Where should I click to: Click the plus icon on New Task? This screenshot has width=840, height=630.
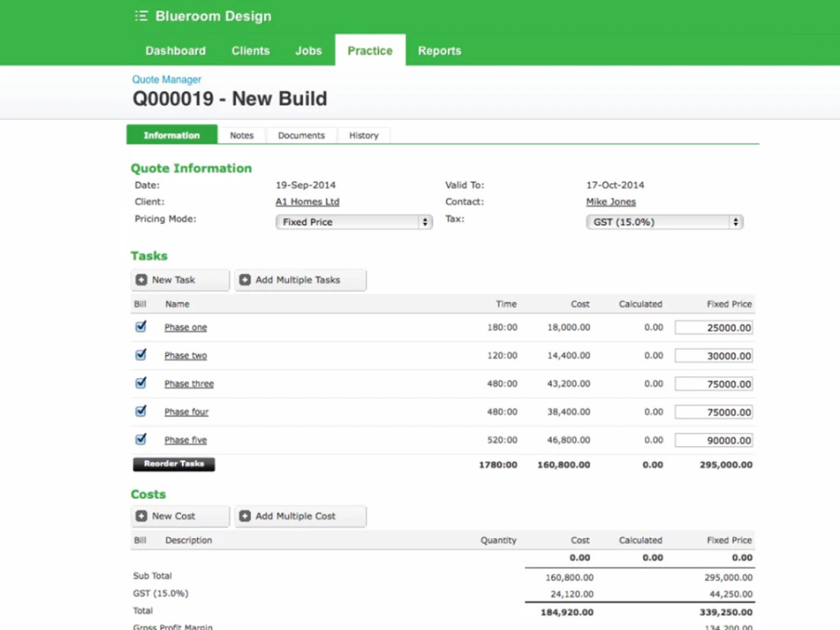pyautogui.click(x=142, y=279)
